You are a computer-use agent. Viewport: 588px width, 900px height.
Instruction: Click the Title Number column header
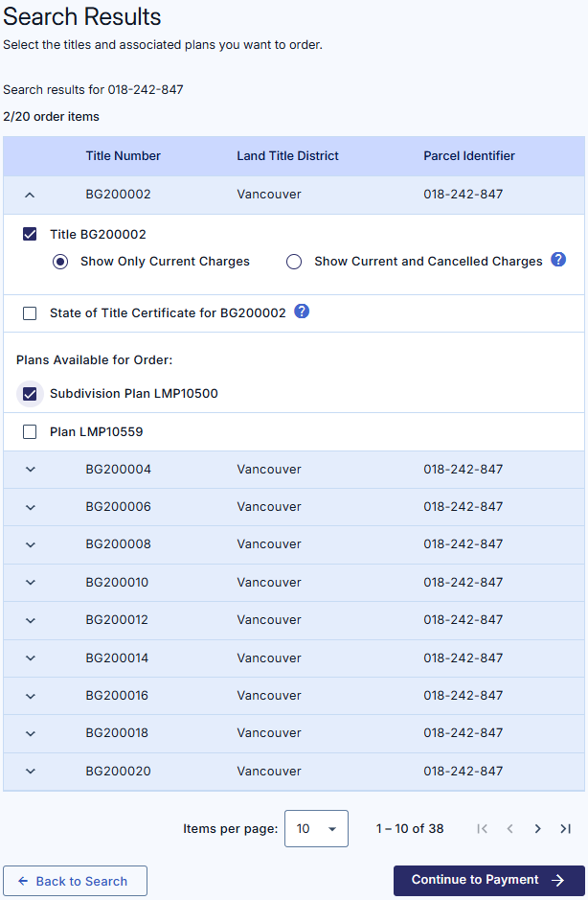tap(124, 156)
